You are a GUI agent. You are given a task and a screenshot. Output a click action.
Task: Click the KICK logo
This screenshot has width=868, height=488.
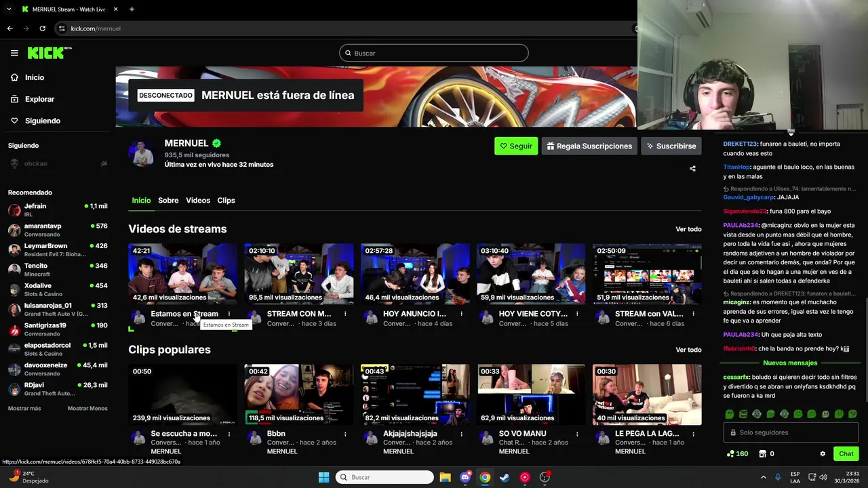click(49, 53)
